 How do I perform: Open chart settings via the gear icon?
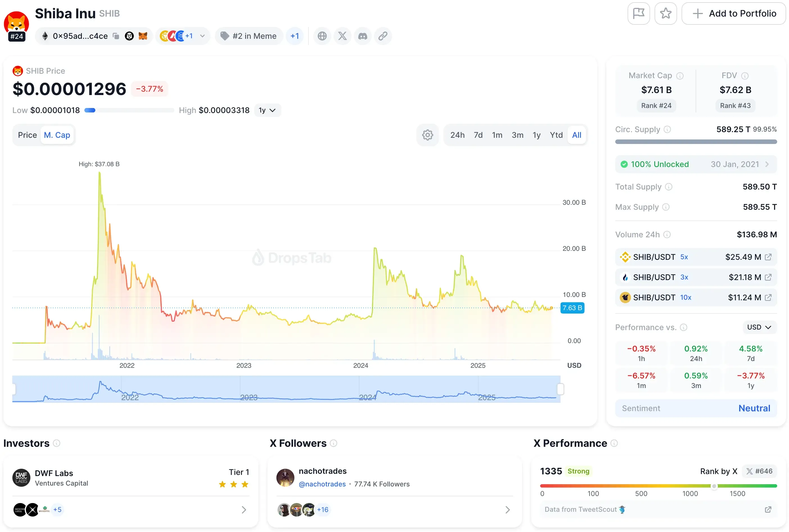click(x=427, y=135)
